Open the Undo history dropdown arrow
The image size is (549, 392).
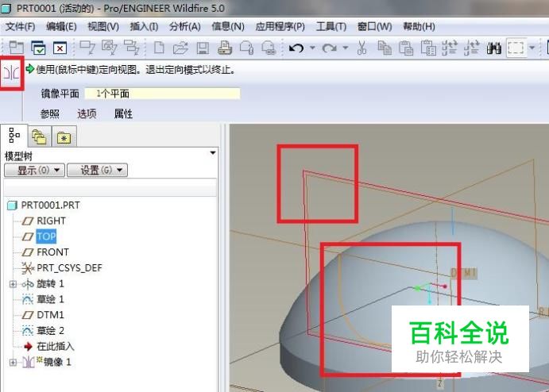click(x=312, y=48)
